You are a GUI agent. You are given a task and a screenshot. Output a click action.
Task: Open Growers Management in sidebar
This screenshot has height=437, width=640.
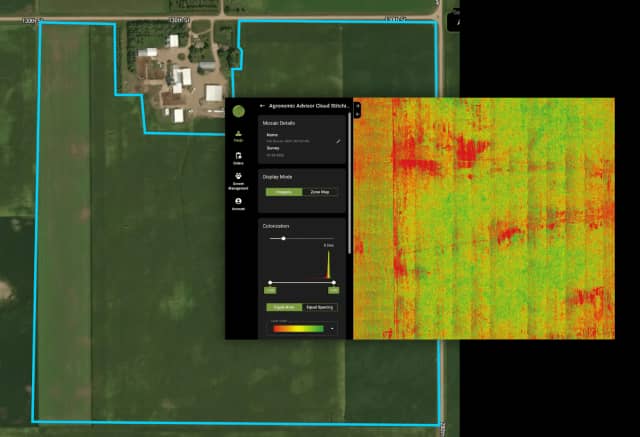coord(238,181)
